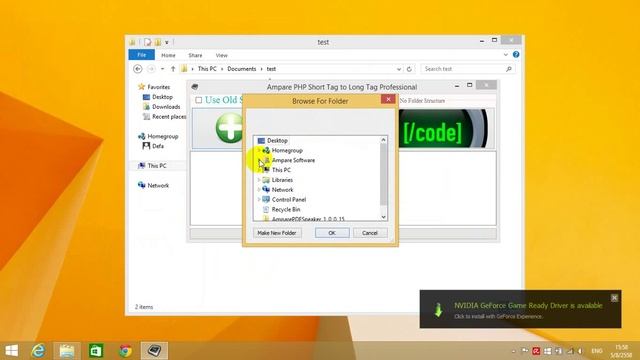640x360 pixels.
Task: Click the folder tree scroll up arrow
Action: 383,140
